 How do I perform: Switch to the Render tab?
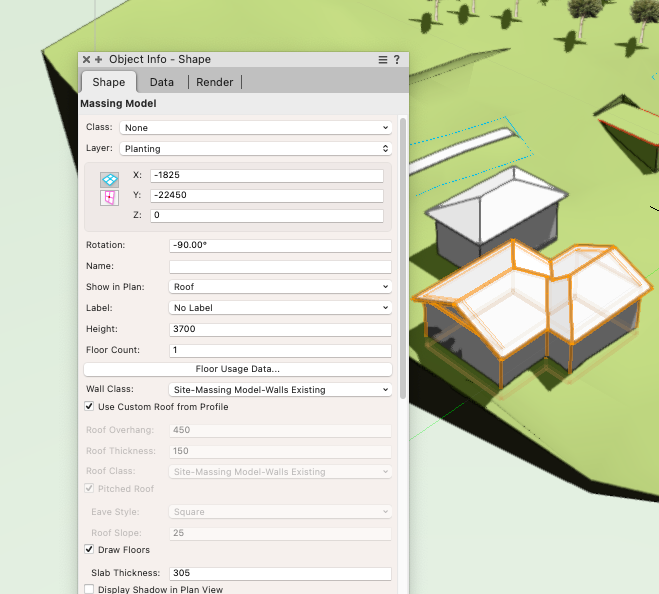click(x=214, y=82)
